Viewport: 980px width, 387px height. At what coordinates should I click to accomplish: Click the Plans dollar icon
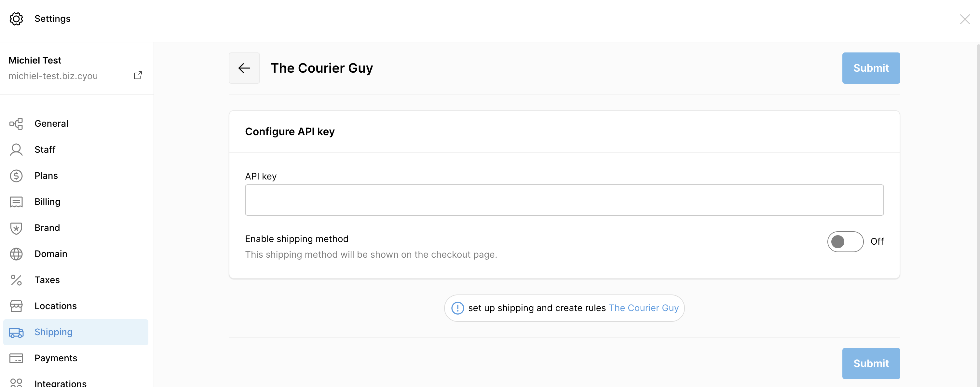16,176
